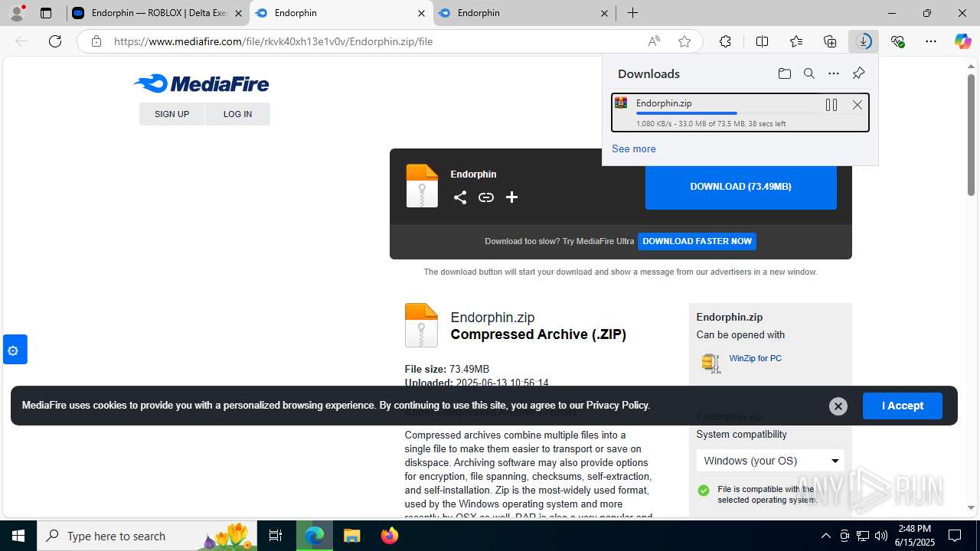
Task: Open Edge Settings and more menu
Action: point(931,41)
